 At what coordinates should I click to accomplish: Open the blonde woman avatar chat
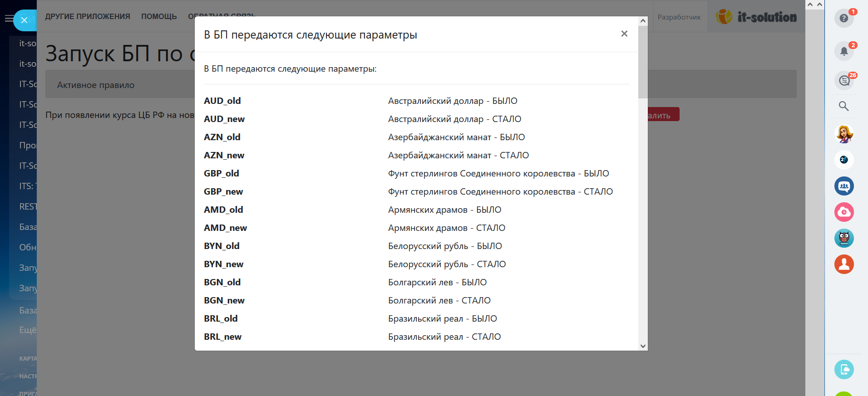[844, 134]
